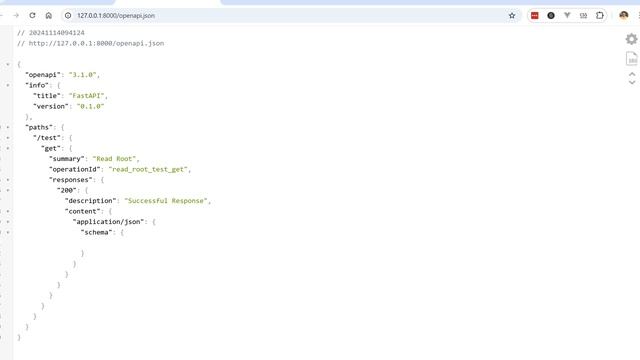Open the red extension icon in toolbar
Image resolution: width=640 pixels, height=360 pixels.
pyautogui.click(x=535, y=16)
